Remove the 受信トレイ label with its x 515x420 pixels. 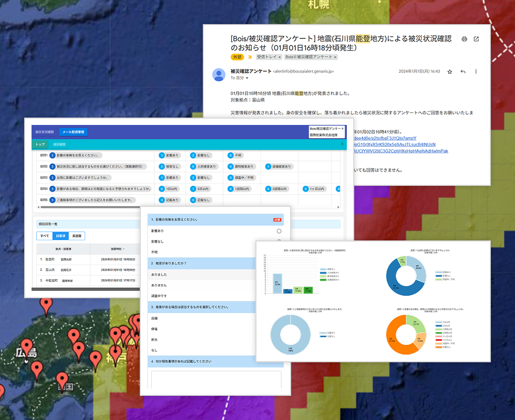tap(279, 57)
